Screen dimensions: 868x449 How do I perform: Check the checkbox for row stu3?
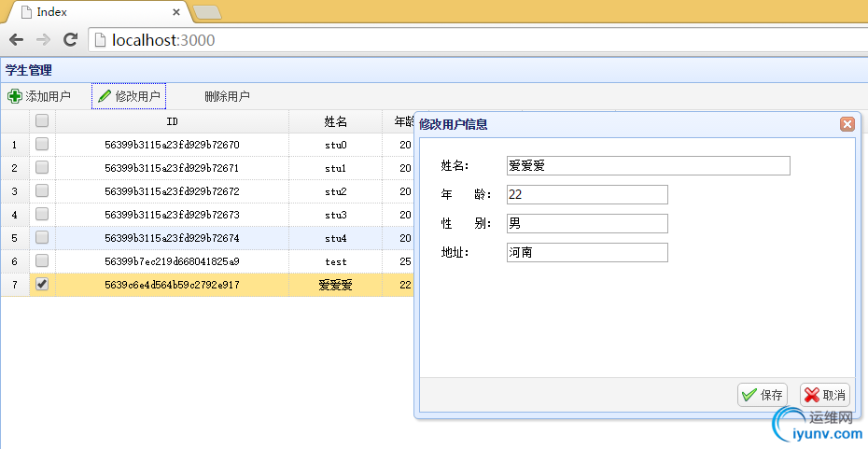pos(42,214)
